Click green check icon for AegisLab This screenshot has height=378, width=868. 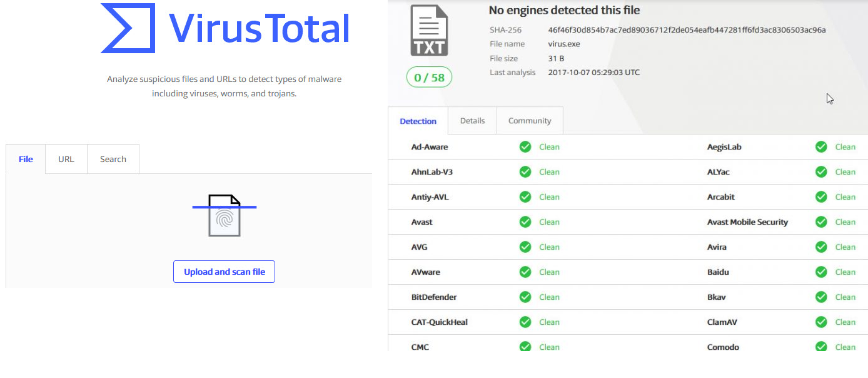(821, 146)
